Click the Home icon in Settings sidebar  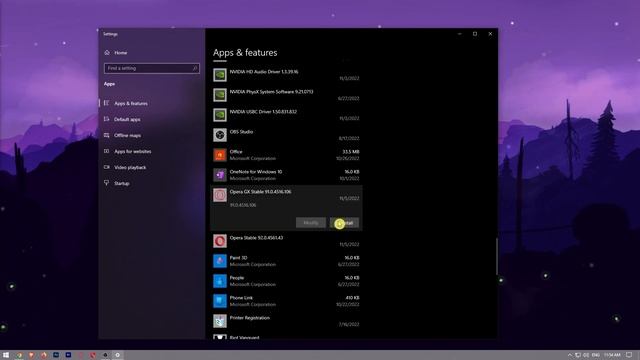point(107,53)
